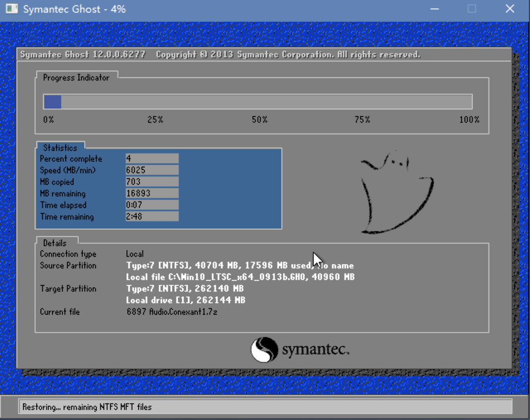Click the Symantec yin-yang logo icon
This screenshot has width=530, height=420.
point(265,350)
